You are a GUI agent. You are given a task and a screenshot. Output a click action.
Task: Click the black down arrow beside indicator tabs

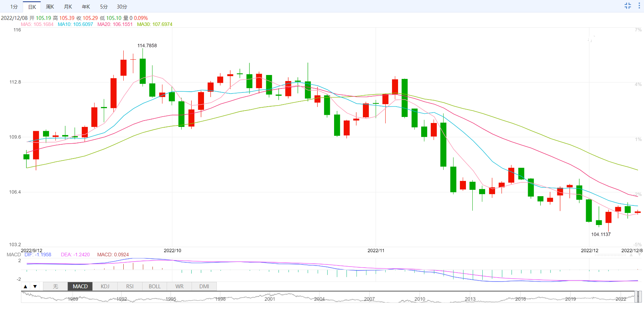[x=35, y=286]
